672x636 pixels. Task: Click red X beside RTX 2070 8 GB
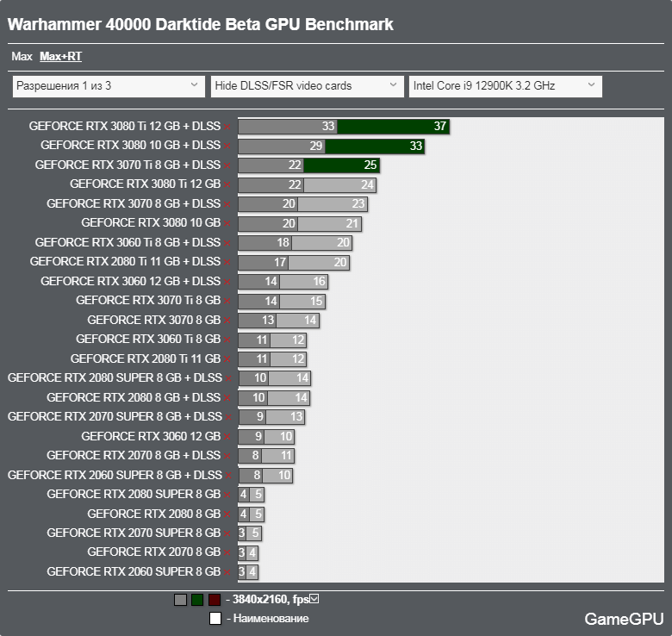[x=227, y=553]
